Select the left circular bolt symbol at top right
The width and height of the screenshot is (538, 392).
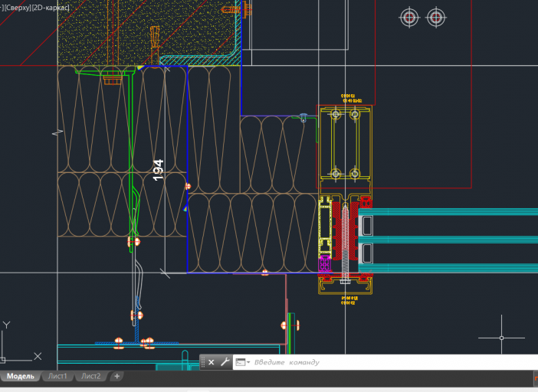(x=409, y=17)
